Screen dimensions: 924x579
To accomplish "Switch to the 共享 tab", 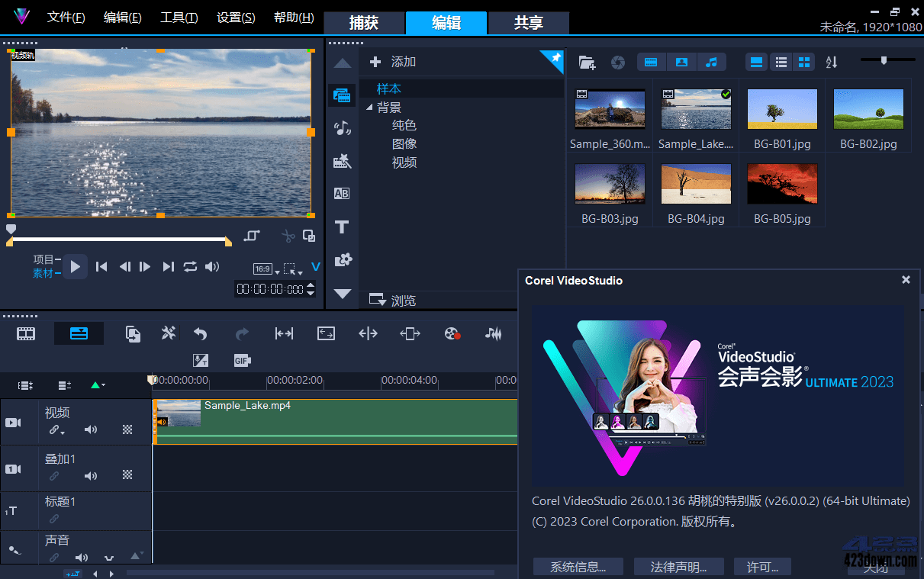I will [528, 23].
